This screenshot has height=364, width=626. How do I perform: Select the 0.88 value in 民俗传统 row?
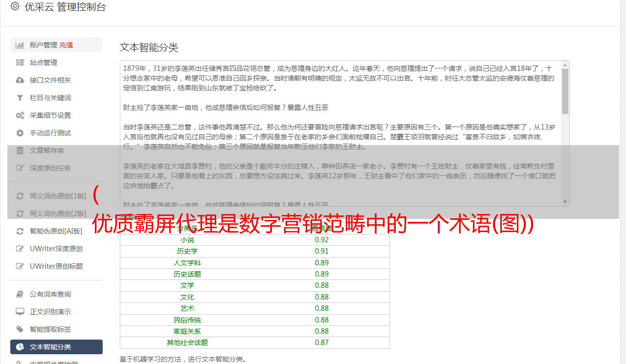[322, 320]
